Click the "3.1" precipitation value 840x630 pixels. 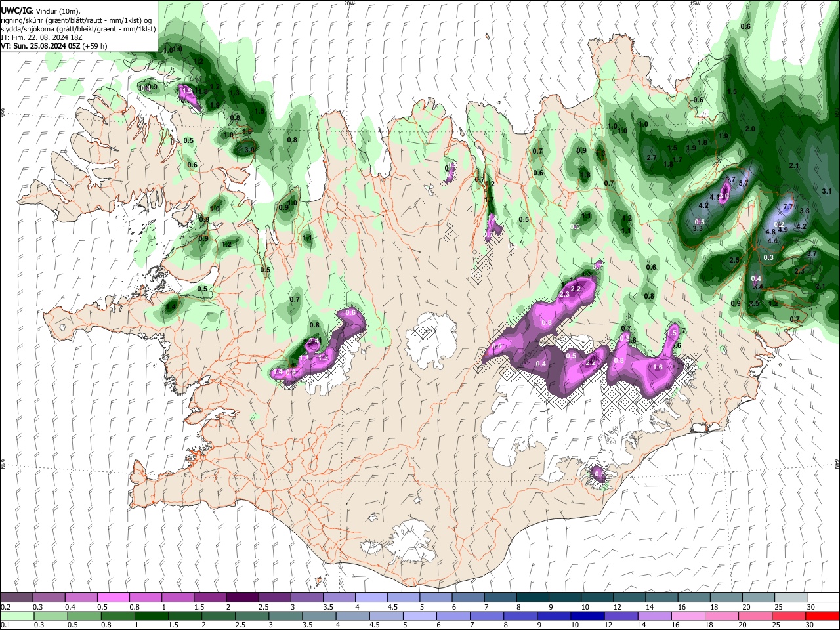(x=827, y=190)
